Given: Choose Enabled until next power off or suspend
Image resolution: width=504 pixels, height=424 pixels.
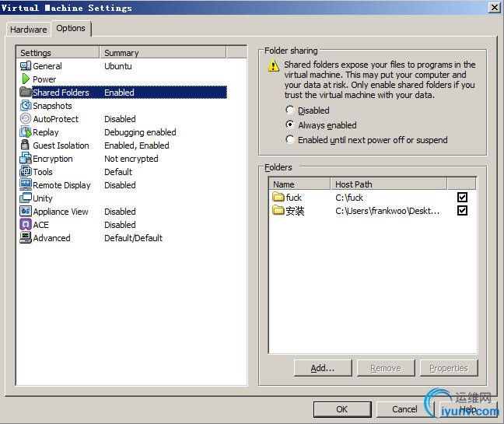Looking at the screenshot, I should [x=290, y=139].
